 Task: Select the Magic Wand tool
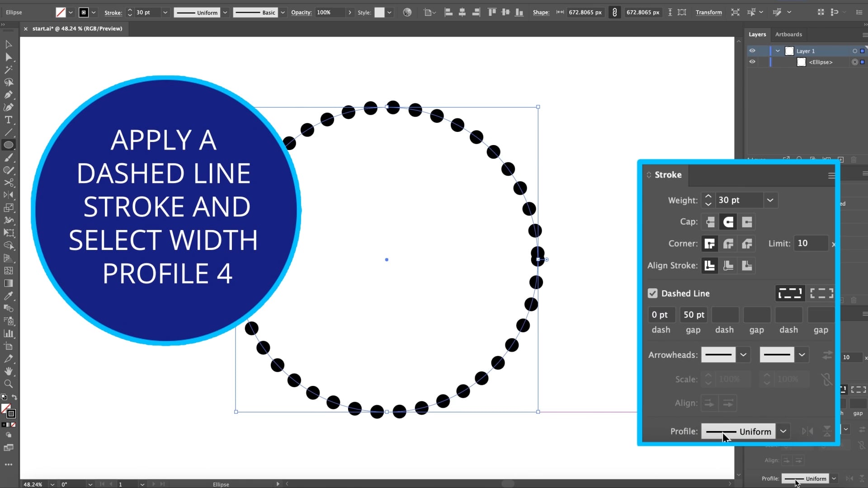pos(8,70)
